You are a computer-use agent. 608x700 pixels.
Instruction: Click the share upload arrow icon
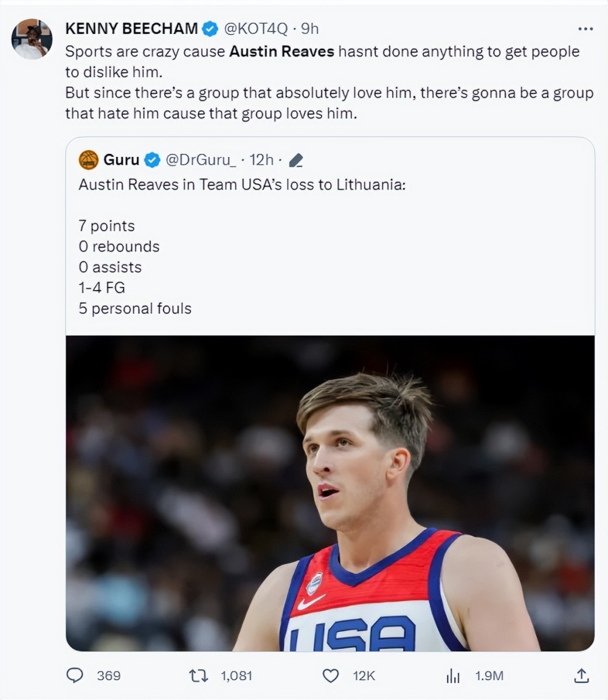[581, 675]
